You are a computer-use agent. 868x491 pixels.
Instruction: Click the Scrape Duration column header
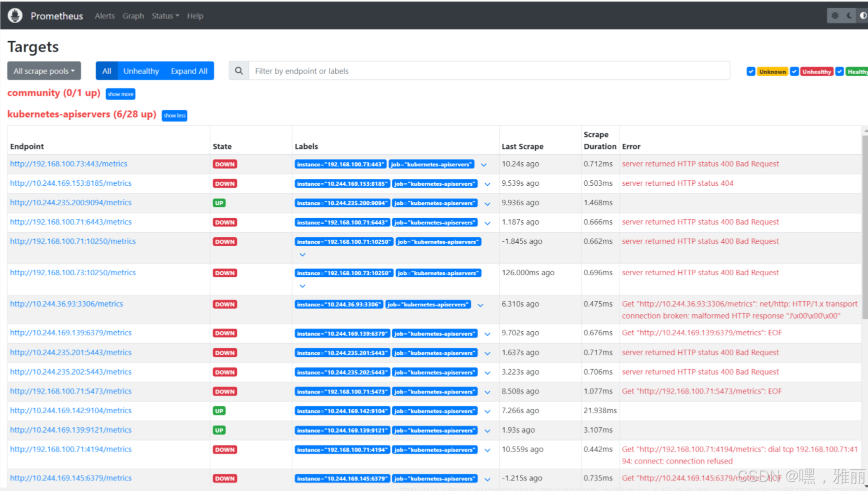point(600,140)
